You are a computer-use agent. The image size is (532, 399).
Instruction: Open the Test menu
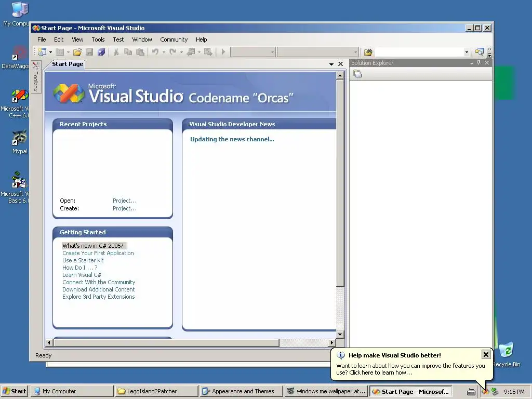click(x=118, y=39)
